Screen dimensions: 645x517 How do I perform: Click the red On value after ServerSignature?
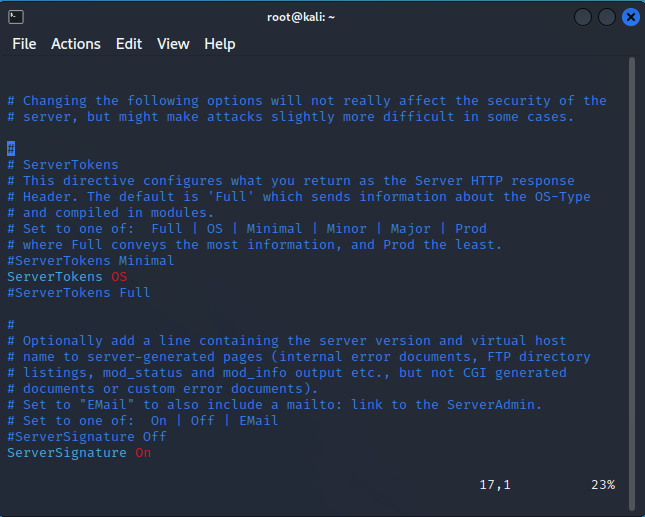143,453
